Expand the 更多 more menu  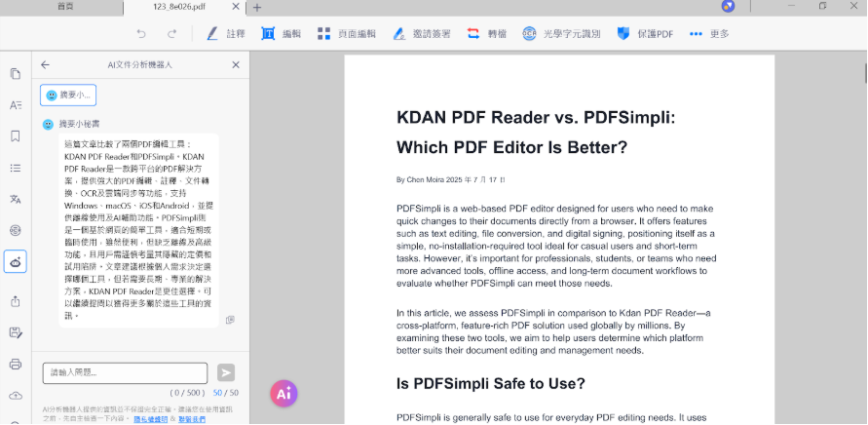click(709, 34)
